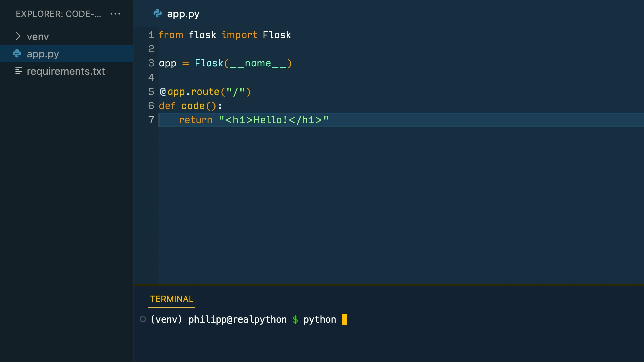The image size is (644, 362).
Task: Click line number 7 in the gutter
Action: pos(151,120)
